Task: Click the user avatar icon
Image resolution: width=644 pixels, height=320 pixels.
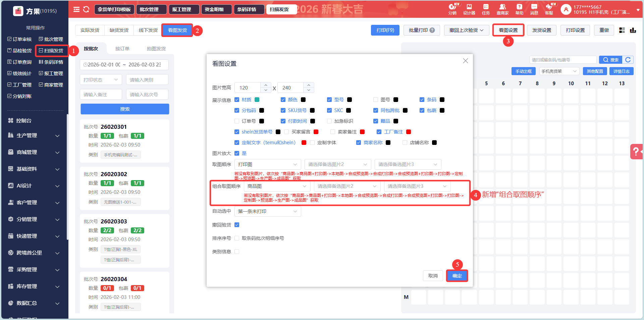Action: pos(566,9)
